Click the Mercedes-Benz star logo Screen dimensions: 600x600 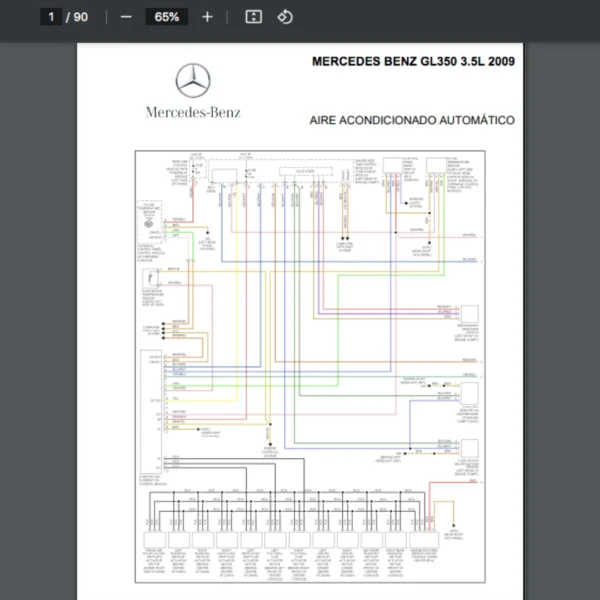click(193, 82)
